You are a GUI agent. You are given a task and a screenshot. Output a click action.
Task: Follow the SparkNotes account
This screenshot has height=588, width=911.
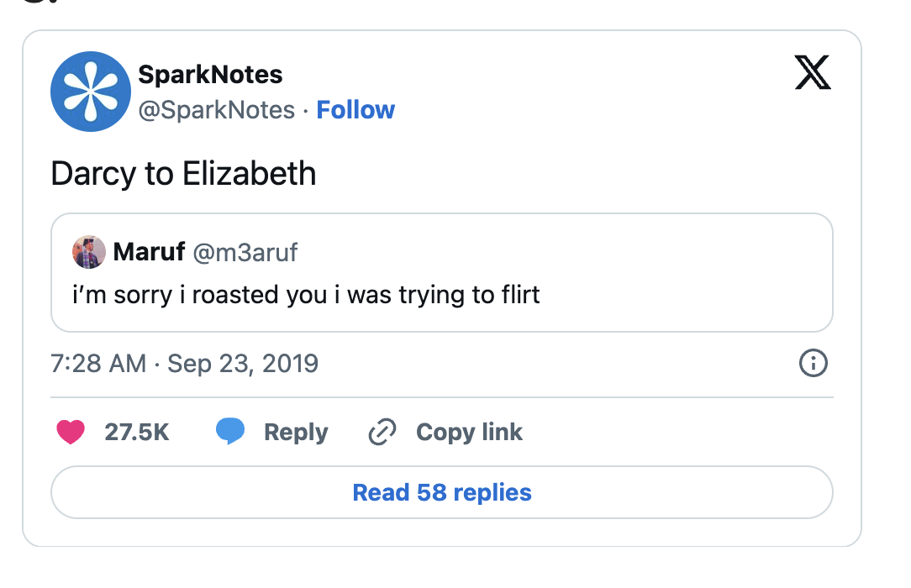point(355,110)
